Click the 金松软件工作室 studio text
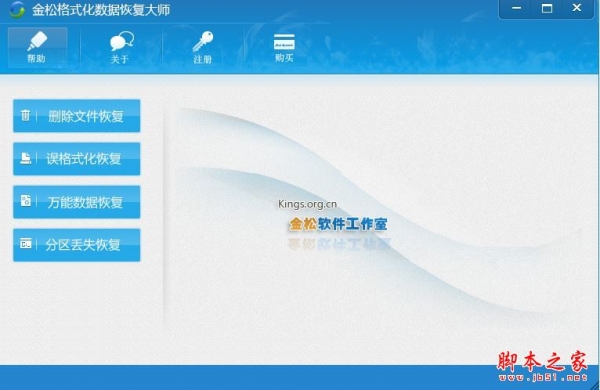Screen dimensions: 600x390 pos(338,224)
